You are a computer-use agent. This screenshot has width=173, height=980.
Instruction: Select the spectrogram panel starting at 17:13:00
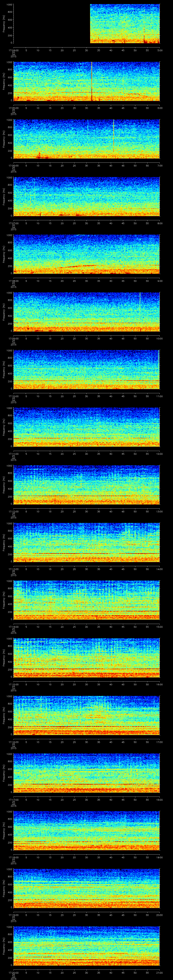point(87,543)
